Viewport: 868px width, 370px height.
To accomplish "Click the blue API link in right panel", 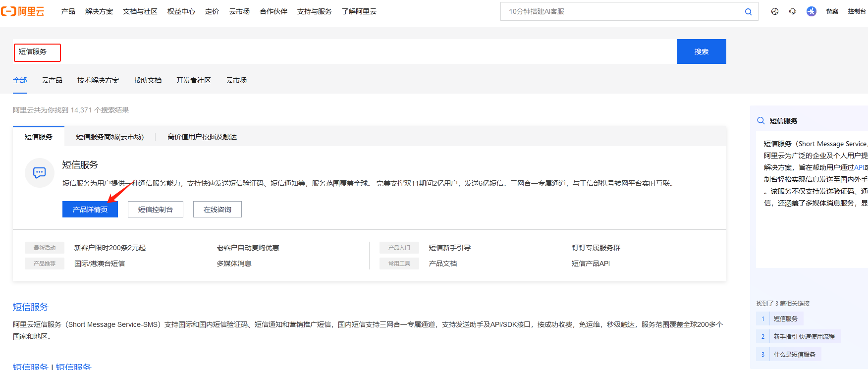I will 859,167.
